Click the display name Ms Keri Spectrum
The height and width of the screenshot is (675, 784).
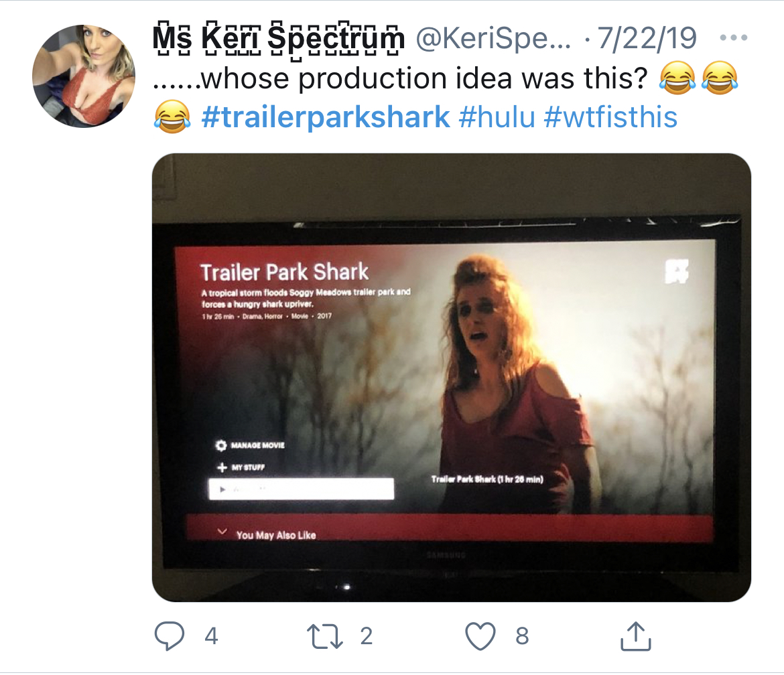click(278, 39)
